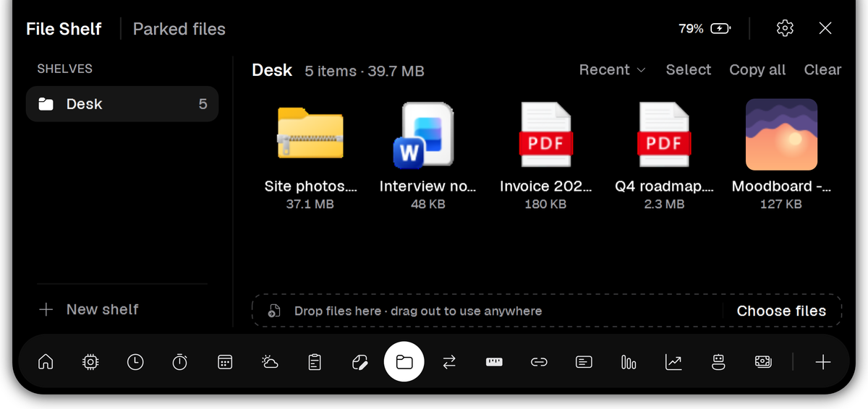The width and height of the screenshot is (868, 409).
Task: Click the 'Drop files here' text area
Action: pos(418,311)
